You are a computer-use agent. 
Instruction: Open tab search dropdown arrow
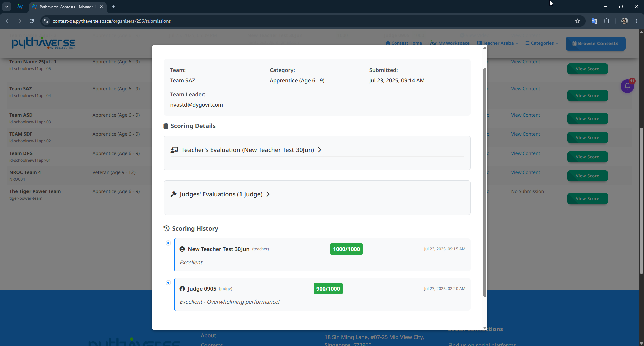point(6,7)
